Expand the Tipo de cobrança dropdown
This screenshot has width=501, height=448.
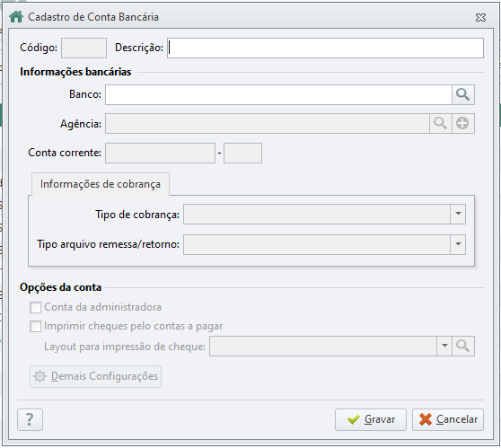coord(458,214)
